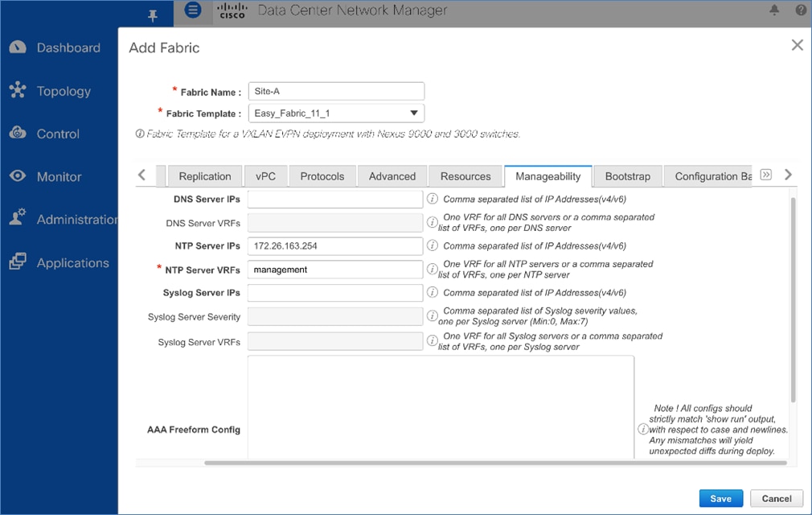Cancel the Add Fabric dialog
The image size is (812, 515).
click(x=777, y=498)
